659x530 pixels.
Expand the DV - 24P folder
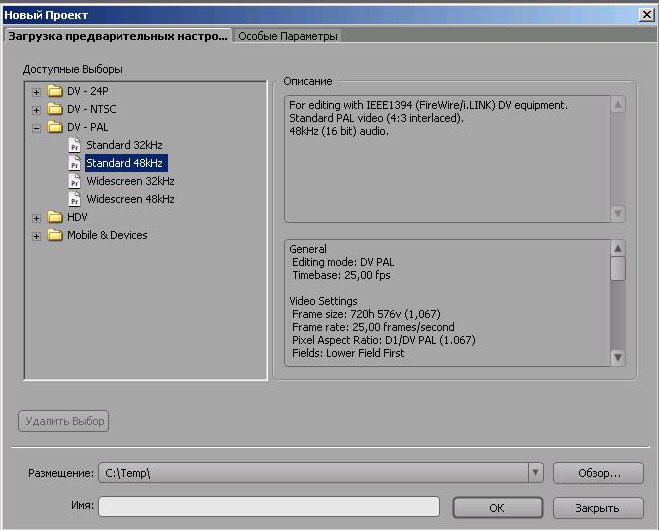(37, 92)
